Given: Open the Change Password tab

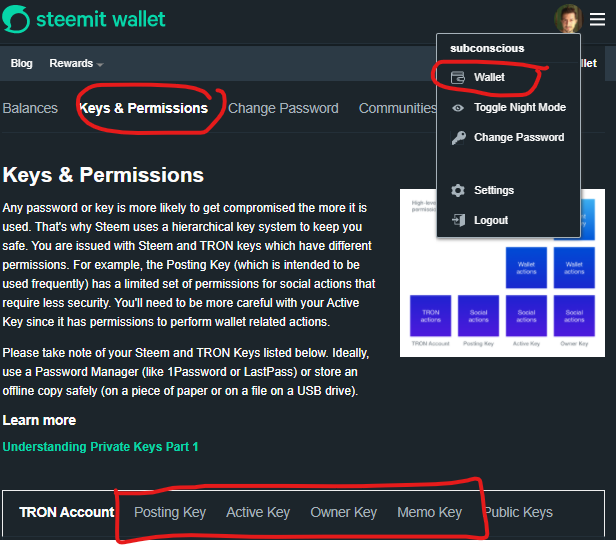Looking at the screenshot, I should (x=283, y=108).
